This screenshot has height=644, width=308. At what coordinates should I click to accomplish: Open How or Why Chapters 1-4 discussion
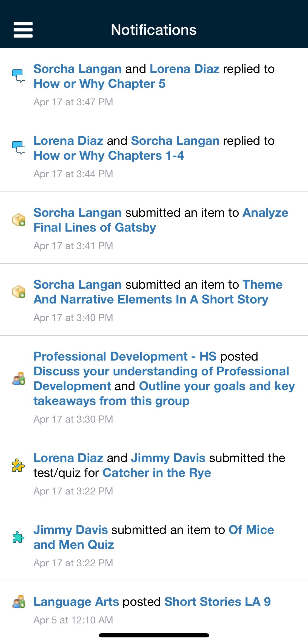tap(109, 156)
